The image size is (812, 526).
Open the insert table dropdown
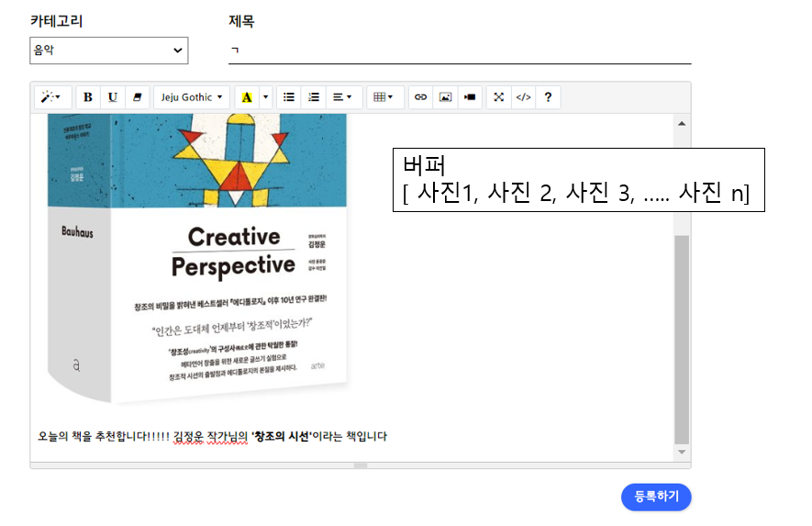384,97
